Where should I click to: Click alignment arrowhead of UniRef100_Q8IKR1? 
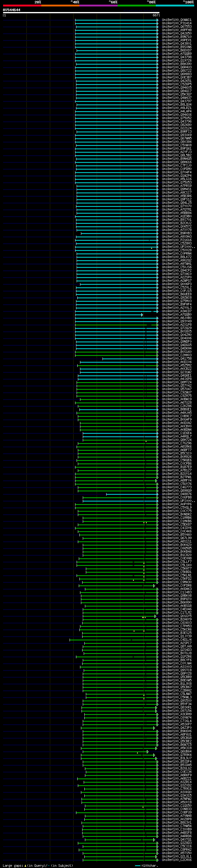pos(156,707)
